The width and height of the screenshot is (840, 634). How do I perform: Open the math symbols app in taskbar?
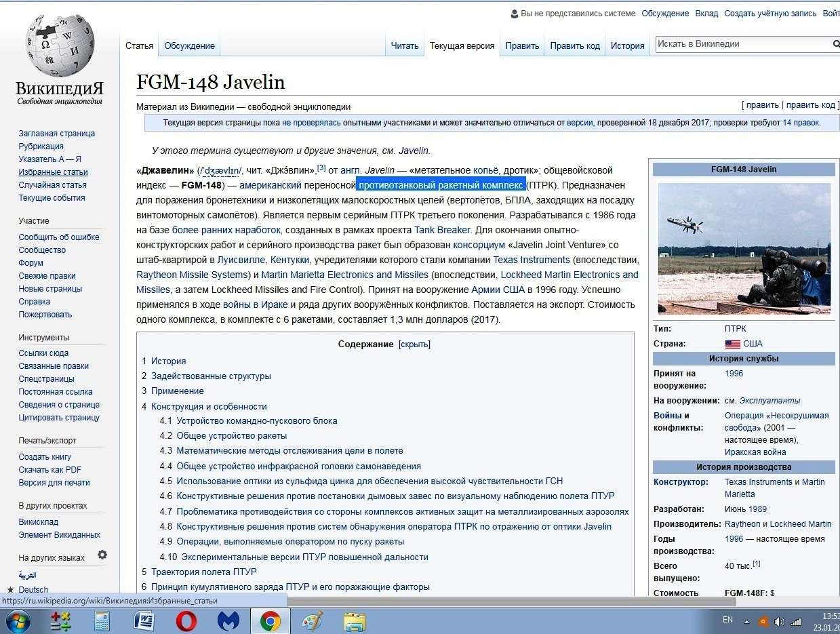61,621
